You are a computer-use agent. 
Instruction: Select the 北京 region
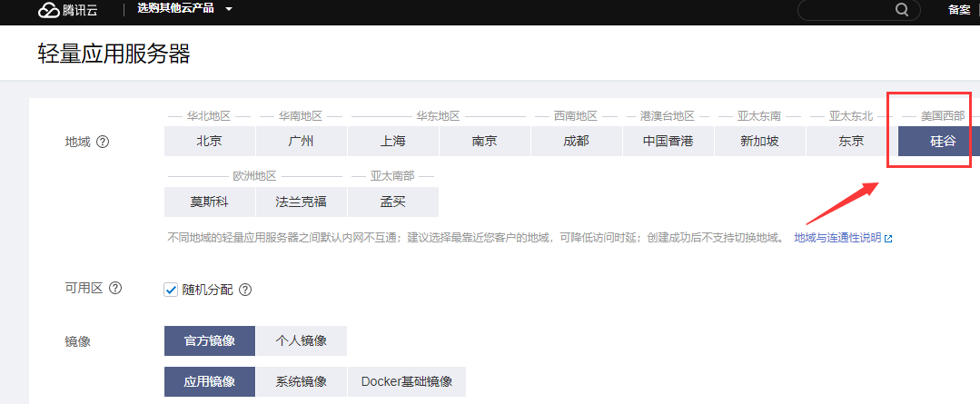(210, 141)
